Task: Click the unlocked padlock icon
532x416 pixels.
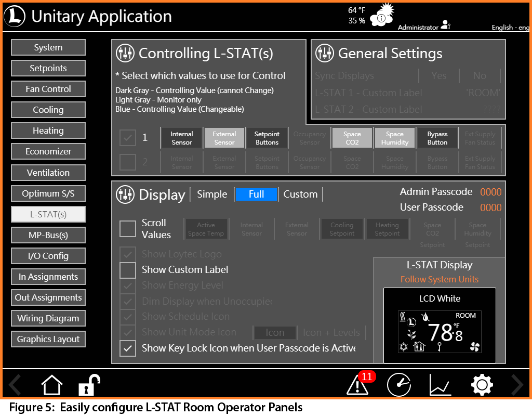Action: pyautogui.click(x=89, y=385)
